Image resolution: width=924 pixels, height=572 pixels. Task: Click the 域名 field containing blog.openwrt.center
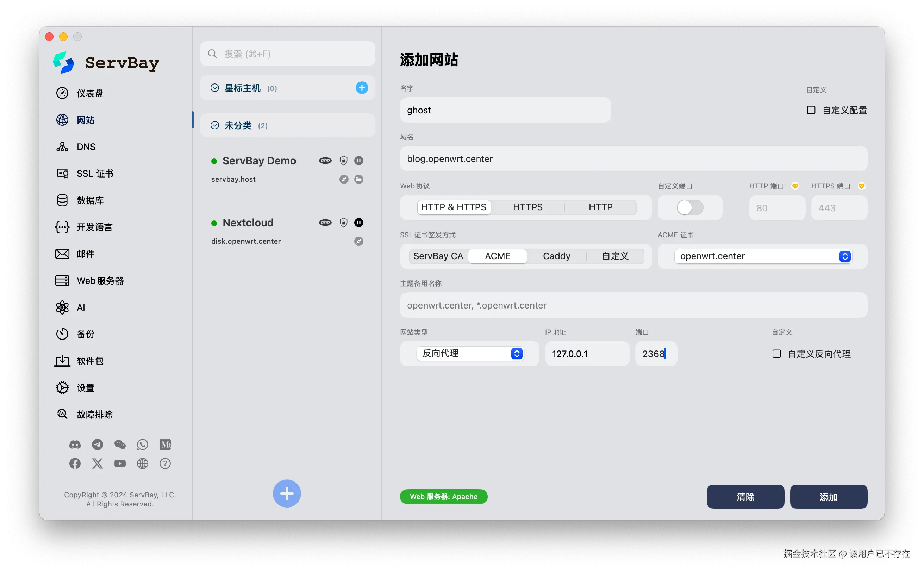(x=633, y=159)
